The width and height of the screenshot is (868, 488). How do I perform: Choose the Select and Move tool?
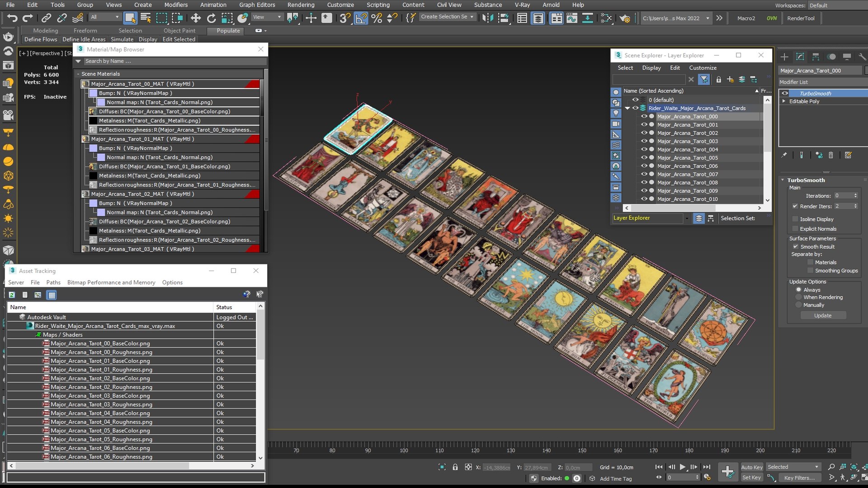click(195, 18)
